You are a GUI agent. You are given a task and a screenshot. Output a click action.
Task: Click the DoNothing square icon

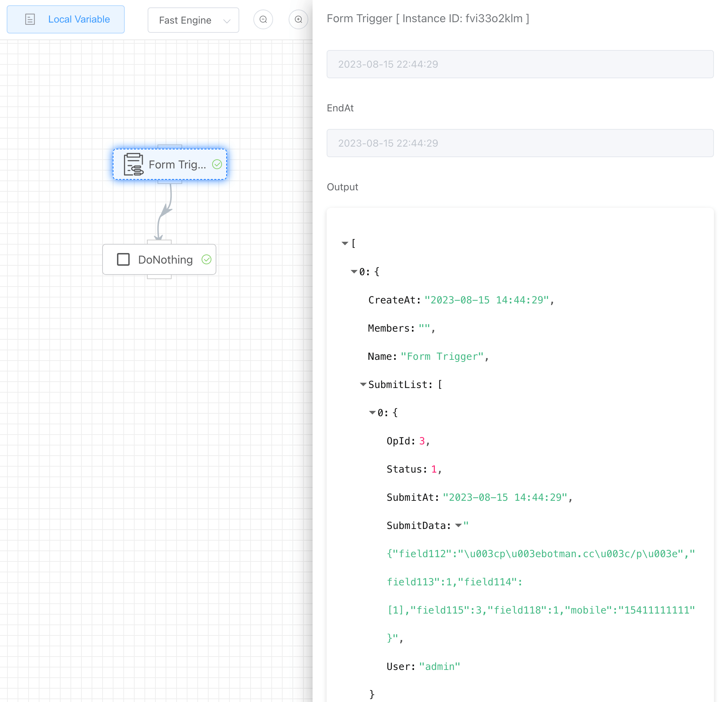tap(123, 259)
